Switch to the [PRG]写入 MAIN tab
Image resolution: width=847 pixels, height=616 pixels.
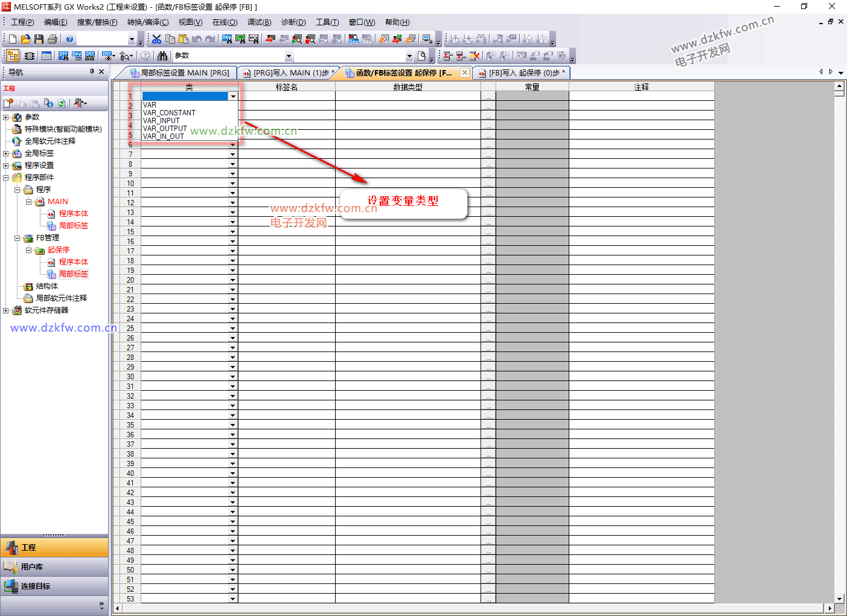pyautogui.click(x=289, y=73)
